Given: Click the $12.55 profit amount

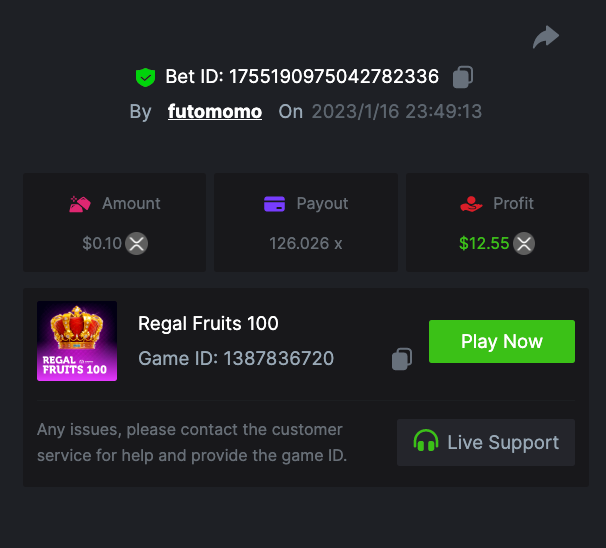Looking at the screenshot, I should coord(484,243).
